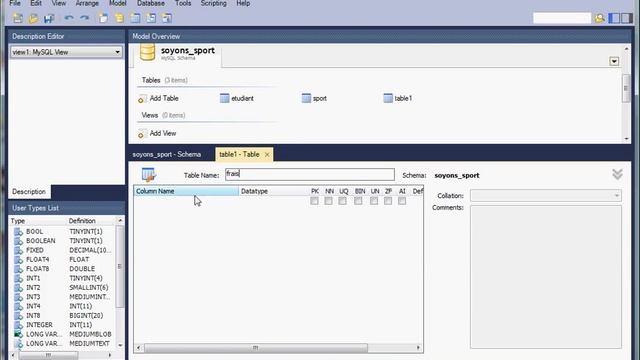Click the sport table icon
This screenshot has height=360, width=640.
click(x=306, y=98)
